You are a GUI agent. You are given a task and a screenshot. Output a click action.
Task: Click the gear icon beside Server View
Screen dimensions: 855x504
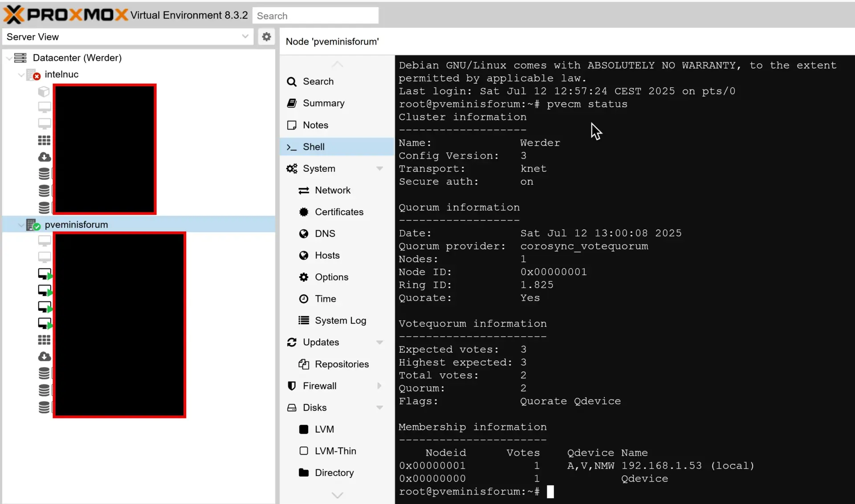coord(266,37)
